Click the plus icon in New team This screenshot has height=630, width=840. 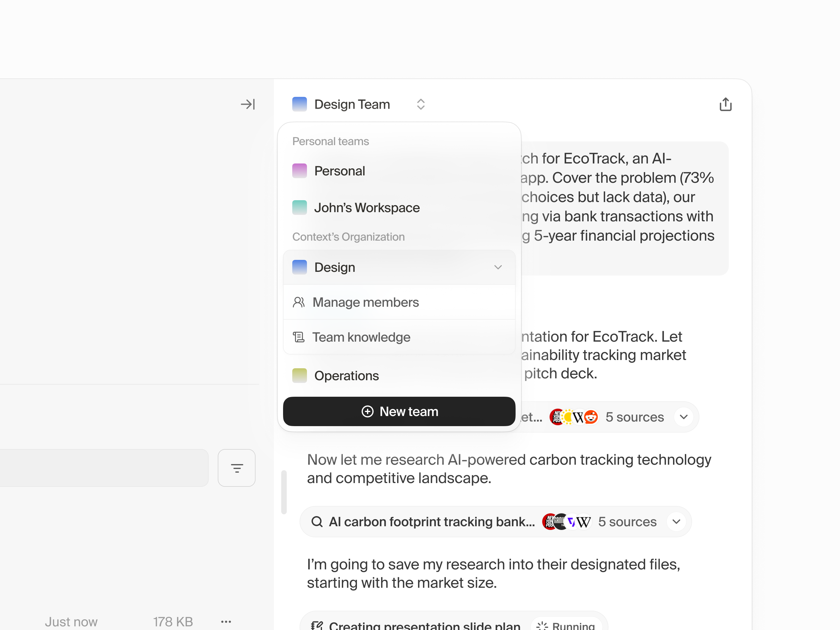pos(367,411)
